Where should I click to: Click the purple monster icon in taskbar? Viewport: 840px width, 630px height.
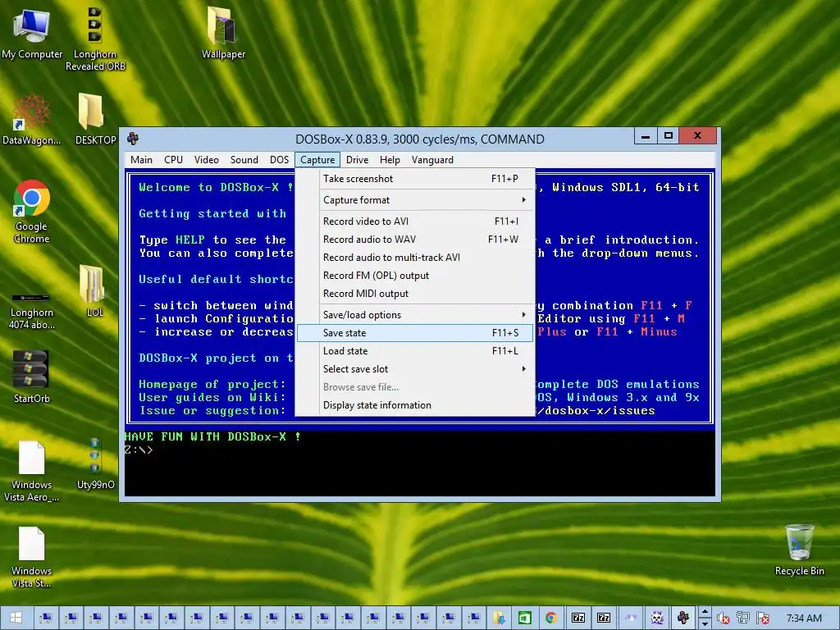[657, 618]
